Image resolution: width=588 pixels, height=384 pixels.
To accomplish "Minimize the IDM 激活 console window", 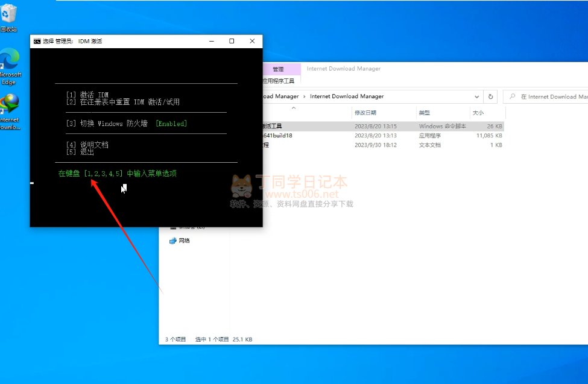I will 212,41.
